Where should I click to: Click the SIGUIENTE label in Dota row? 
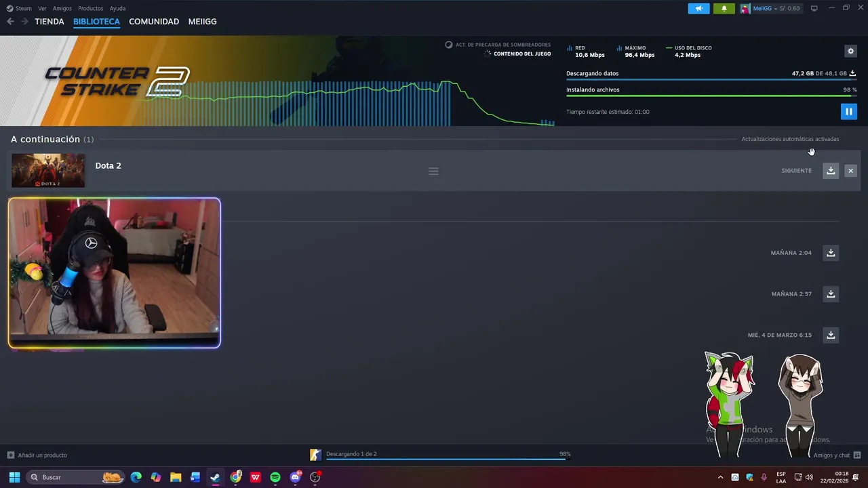(x=796, y=171)
